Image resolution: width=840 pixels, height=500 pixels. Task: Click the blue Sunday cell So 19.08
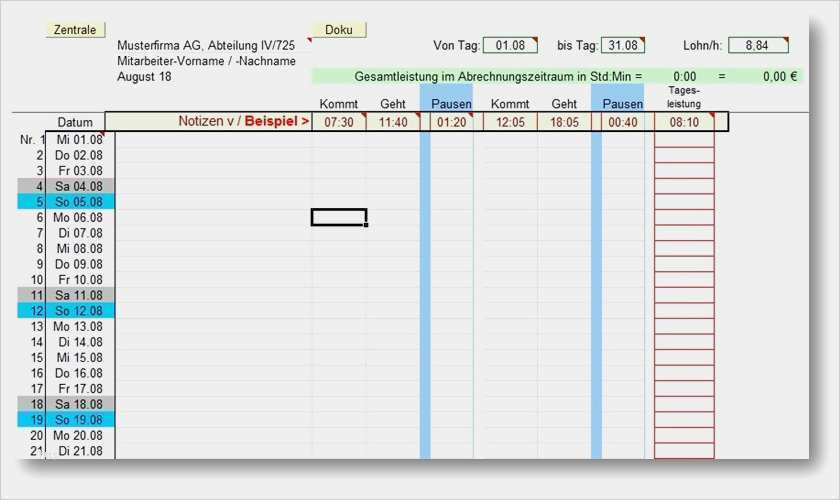click(x=80, y=419)
